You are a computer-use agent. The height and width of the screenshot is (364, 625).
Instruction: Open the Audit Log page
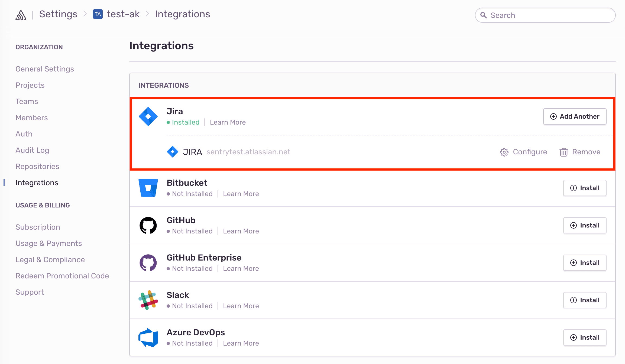point(32,150)
